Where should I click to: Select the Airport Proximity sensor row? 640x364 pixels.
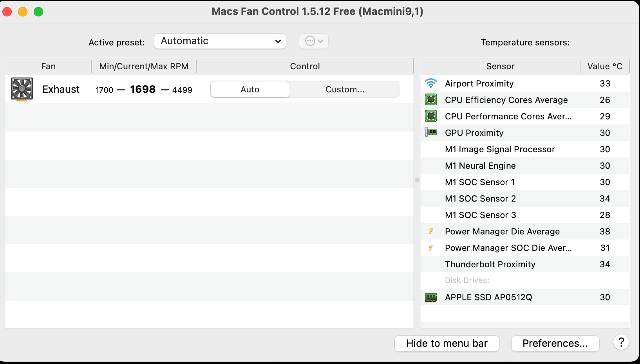pyautogui.click(x=525, y=83)
